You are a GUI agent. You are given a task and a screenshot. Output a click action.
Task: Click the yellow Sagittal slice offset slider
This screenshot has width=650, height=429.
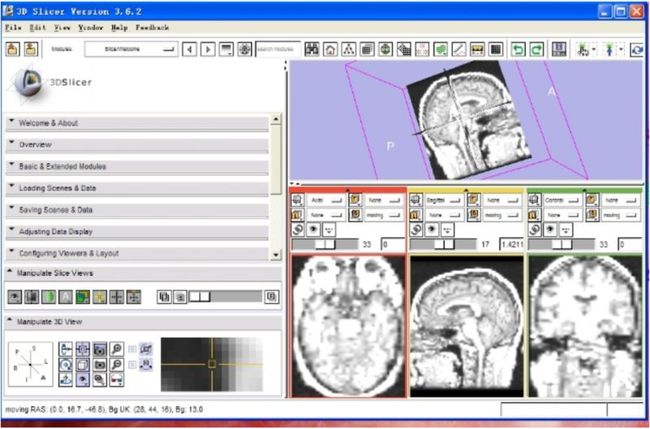tap(443, 244)
